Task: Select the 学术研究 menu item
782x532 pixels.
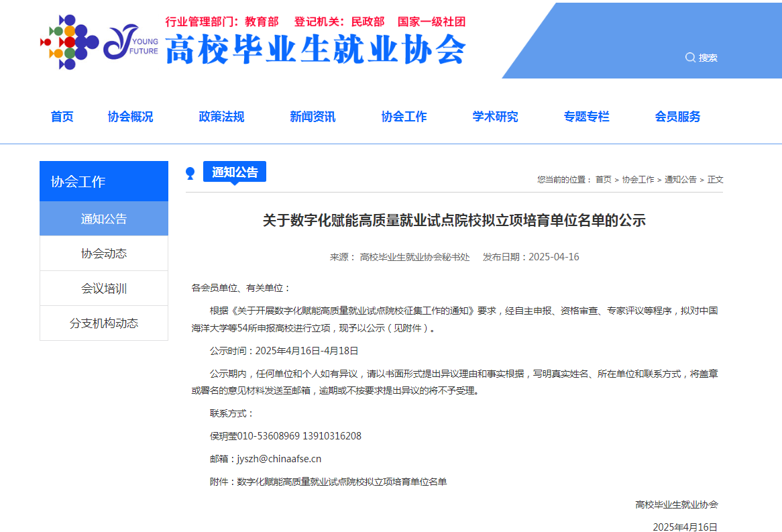Action: click(495, 117)
